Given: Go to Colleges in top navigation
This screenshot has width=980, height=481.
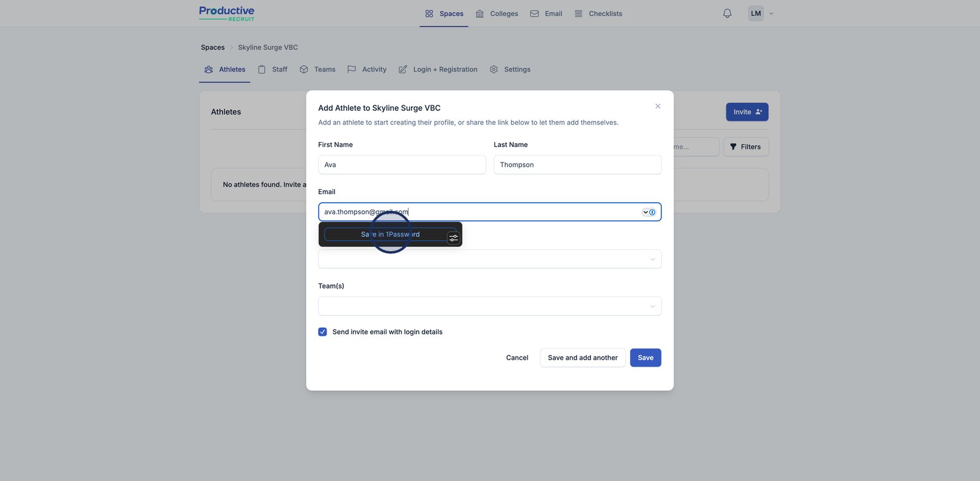Looking at the screenshot, I should (497, 13).
